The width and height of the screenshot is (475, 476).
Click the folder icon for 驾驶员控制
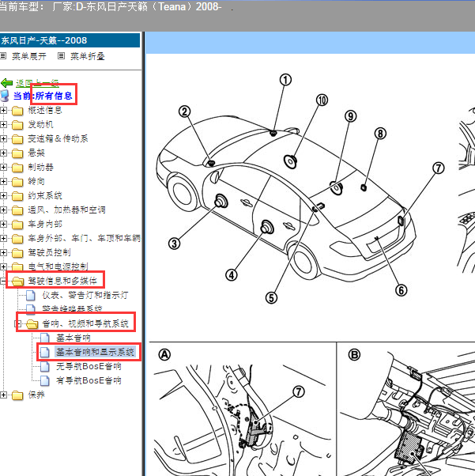coord(17,253)
